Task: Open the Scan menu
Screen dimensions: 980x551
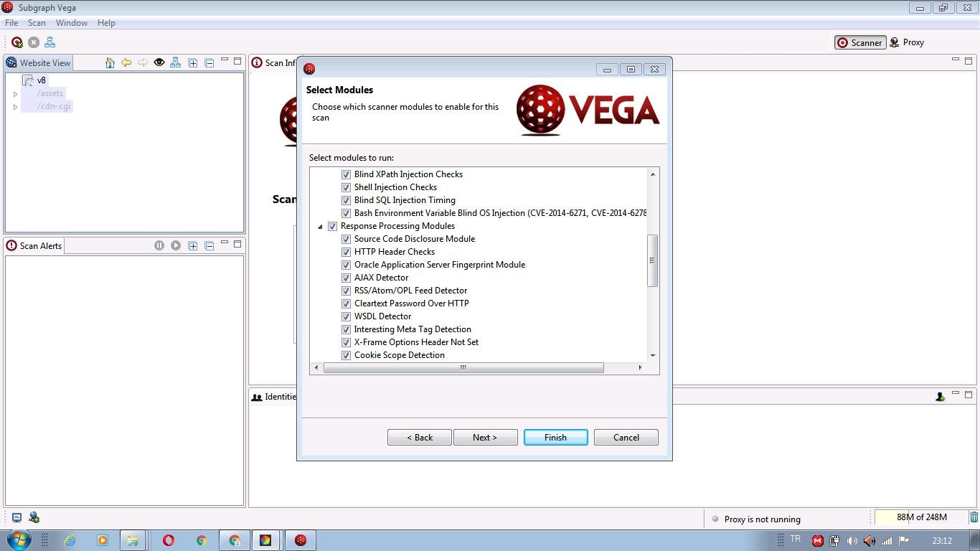Action: 37,23
